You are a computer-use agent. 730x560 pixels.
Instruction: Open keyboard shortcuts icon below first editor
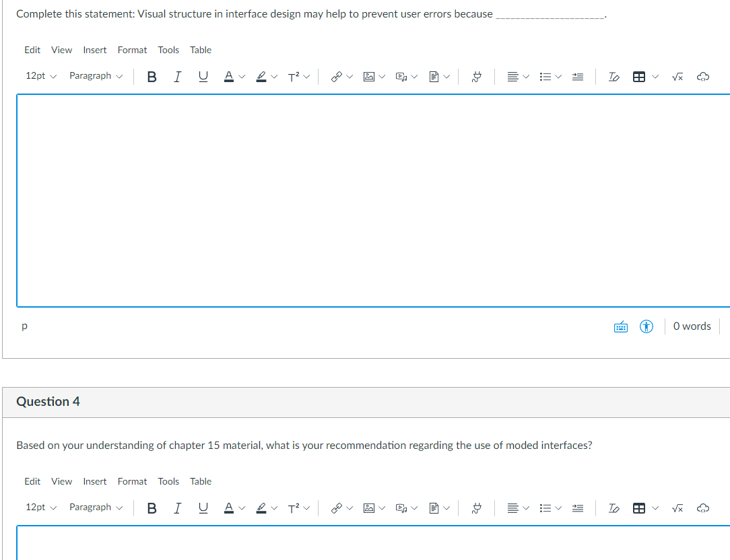click(621, 327)
